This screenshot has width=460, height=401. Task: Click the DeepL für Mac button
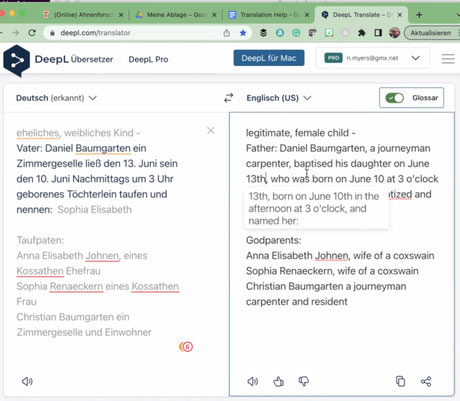click(269, 58)
